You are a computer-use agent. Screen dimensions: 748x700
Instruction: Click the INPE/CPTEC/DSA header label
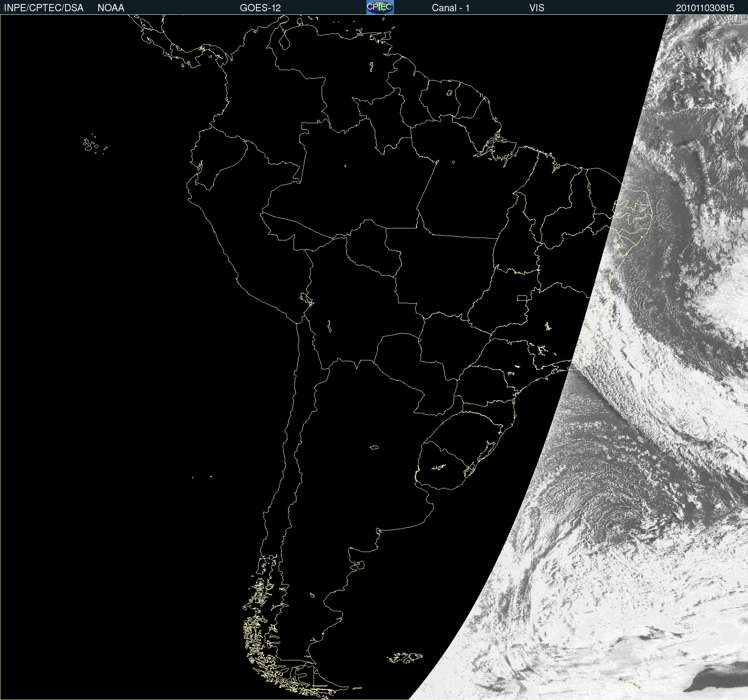coord(44,8)
